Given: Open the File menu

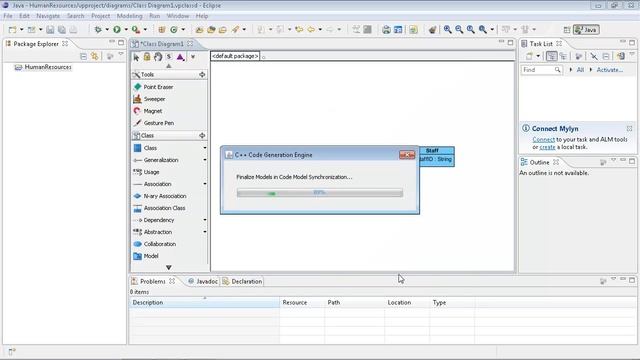Looking at the screenshot, I should (x=8, y=16).
